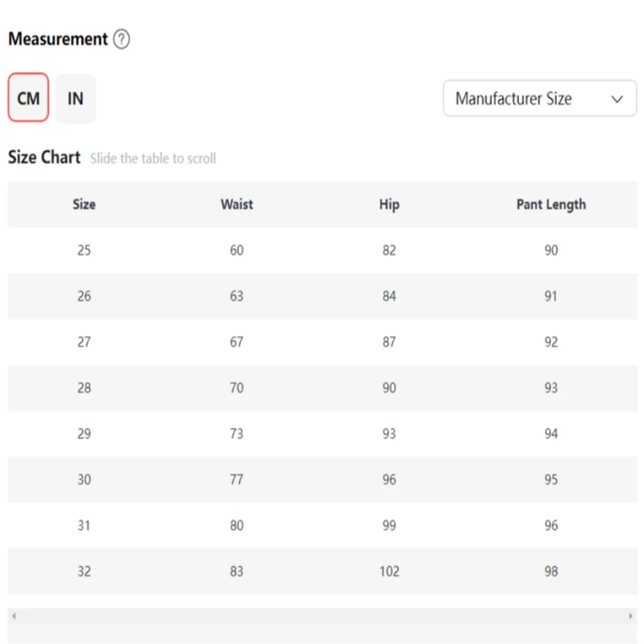644x644 pixels.
Task: Click the horizontal scrollbar track
Action: [x=323, y=616]
